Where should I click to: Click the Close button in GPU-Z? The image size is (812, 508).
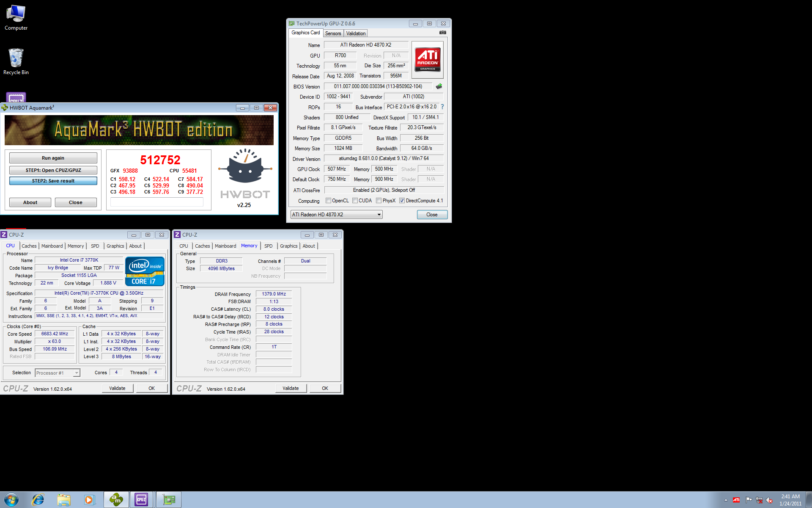(x=432, y=215)
